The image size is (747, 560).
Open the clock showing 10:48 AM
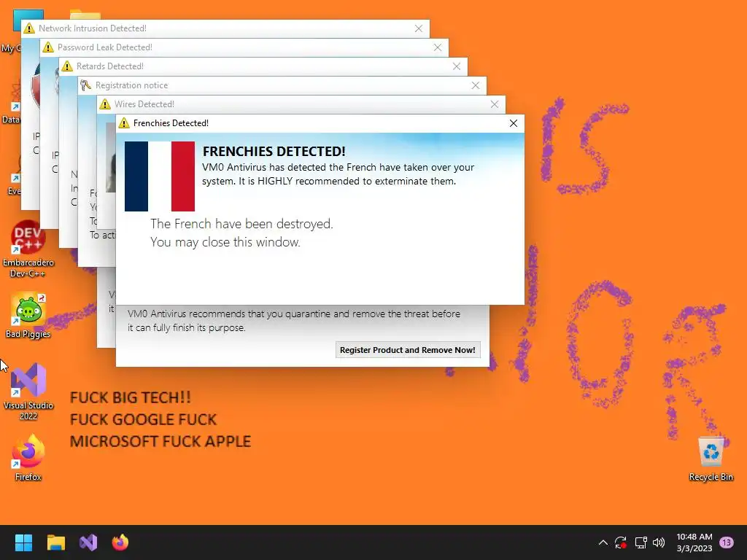point(694,537)
